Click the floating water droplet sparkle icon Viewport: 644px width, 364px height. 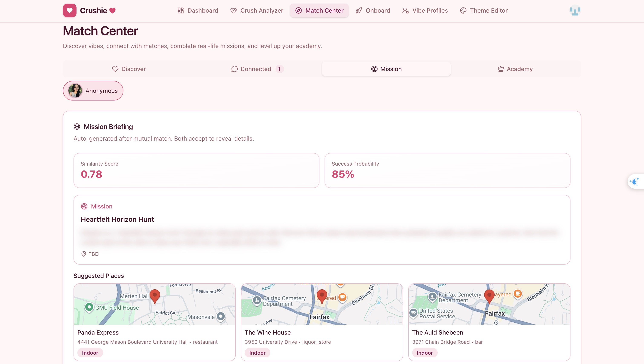point(634,181)
